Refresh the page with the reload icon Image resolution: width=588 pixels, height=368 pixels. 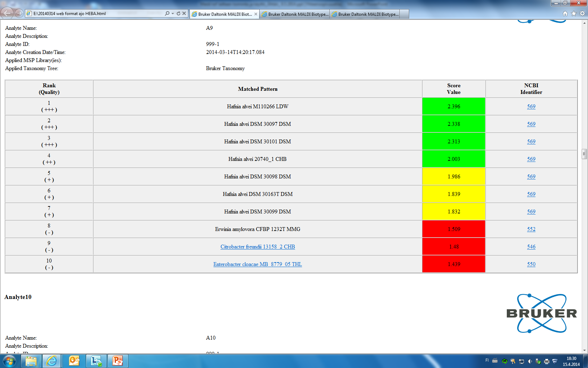pos(178,13)
